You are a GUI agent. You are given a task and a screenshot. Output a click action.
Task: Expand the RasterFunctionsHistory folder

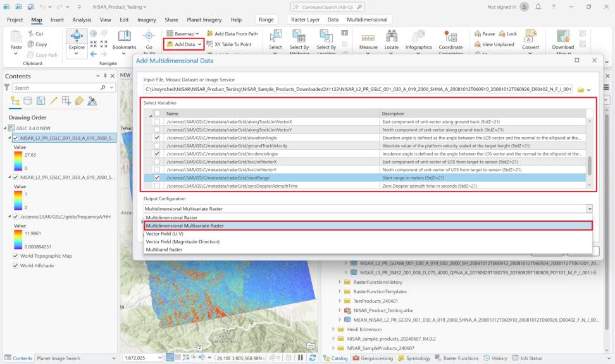point(340,282)
